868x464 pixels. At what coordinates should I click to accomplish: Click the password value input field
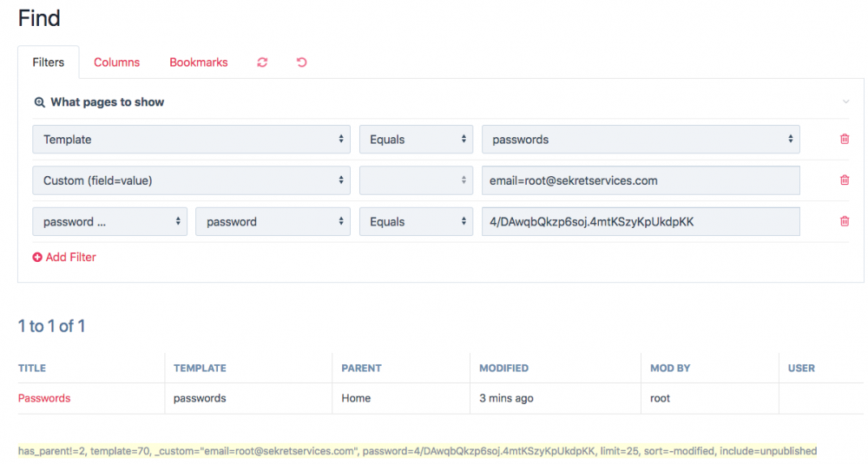point(641,221)
